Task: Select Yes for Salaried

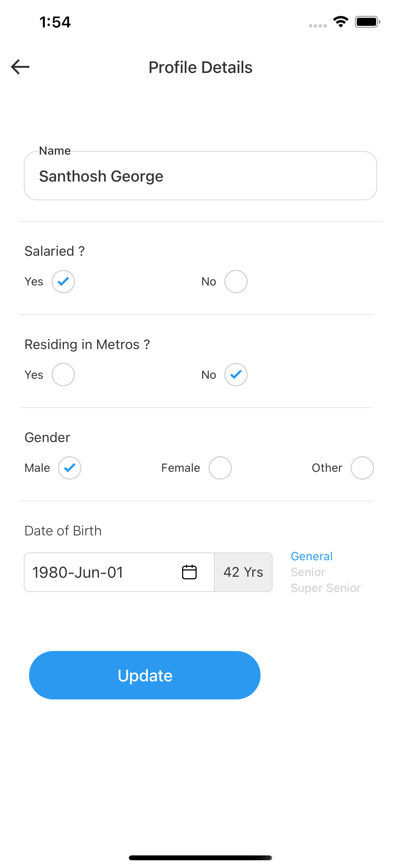Action: (x=63, y=281)
